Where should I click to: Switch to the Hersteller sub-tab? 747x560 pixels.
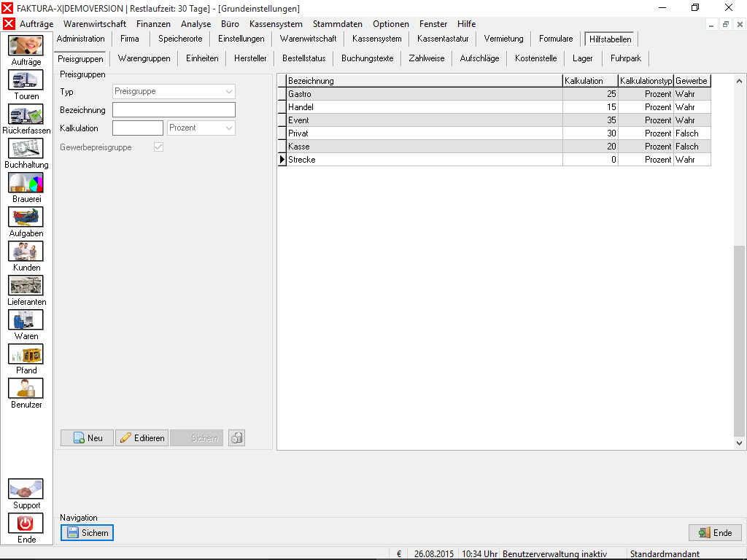point(250,58)
